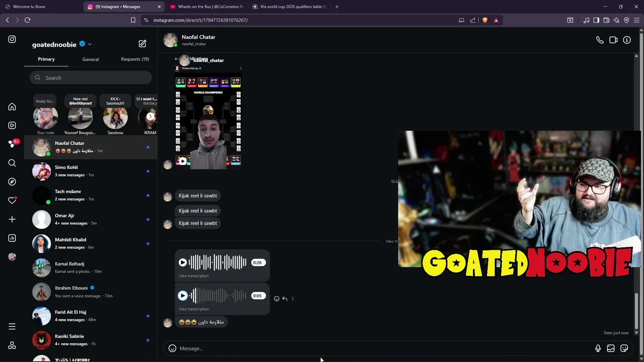
Task: Open the More hamburger menu in sidebar
Action: click(x=12, y=327)
